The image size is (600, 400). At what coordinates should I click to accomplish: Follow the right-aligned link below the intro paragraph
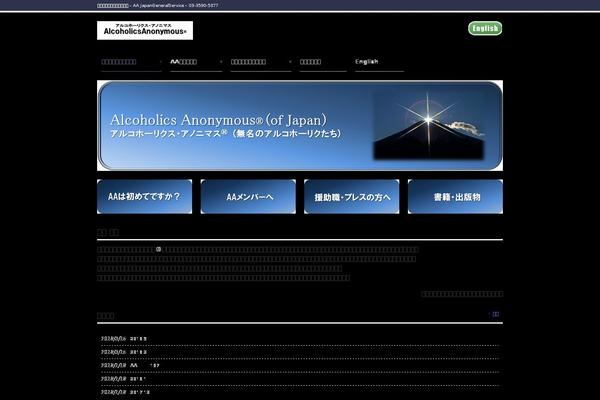[x=462, y=294]
